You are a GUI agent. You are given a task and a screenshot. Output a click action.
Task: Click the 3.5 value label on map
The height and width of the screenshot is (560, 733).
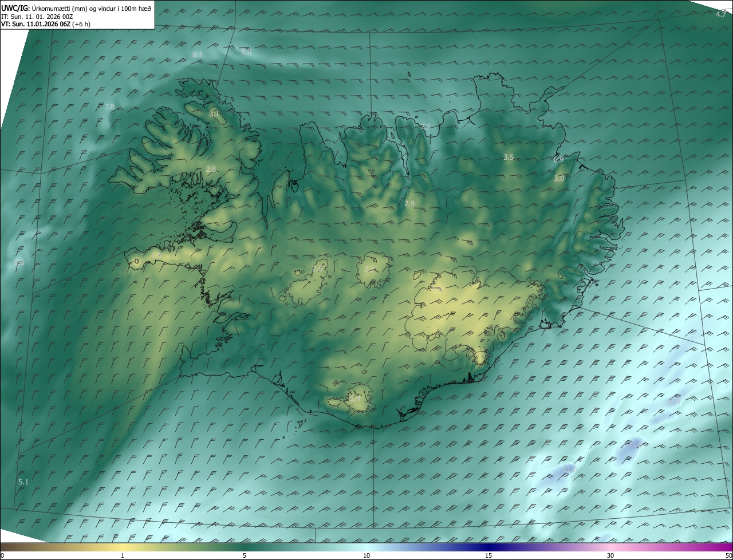pyautogui.click(x=509, y=157)
